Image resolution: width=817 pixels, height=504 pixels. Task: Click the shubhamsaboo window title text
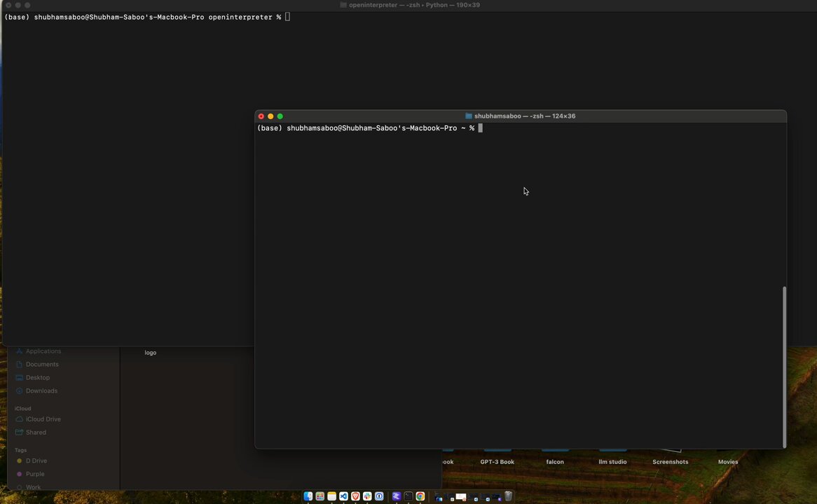(525, 116)
